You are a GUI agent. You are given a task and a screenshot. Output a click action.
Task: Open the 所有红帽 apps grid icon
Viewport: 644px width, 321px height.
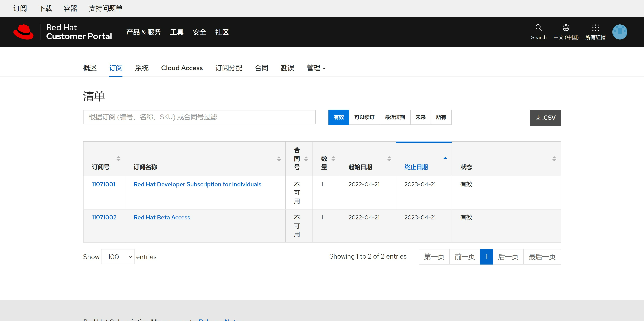(595, 28)
